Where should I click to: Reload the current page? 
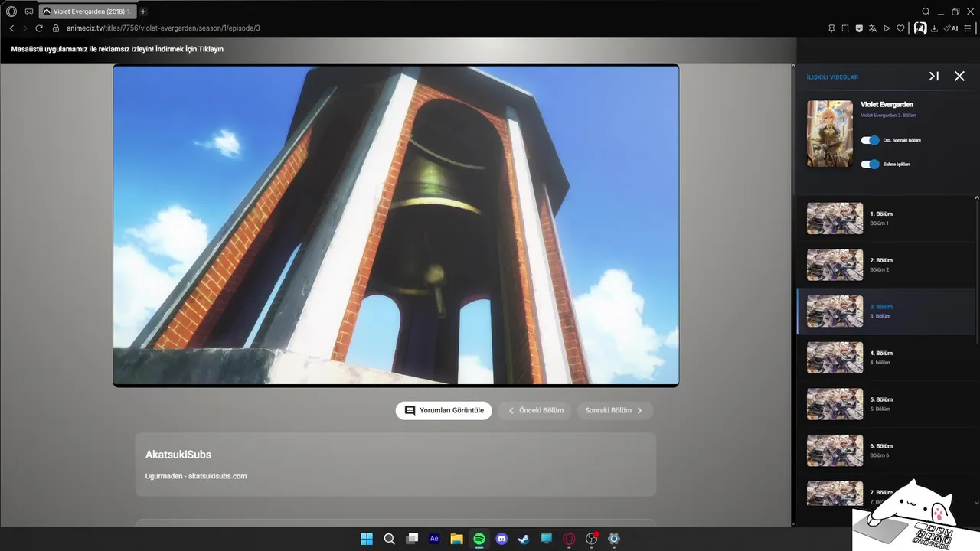click(x=39, y=28)
